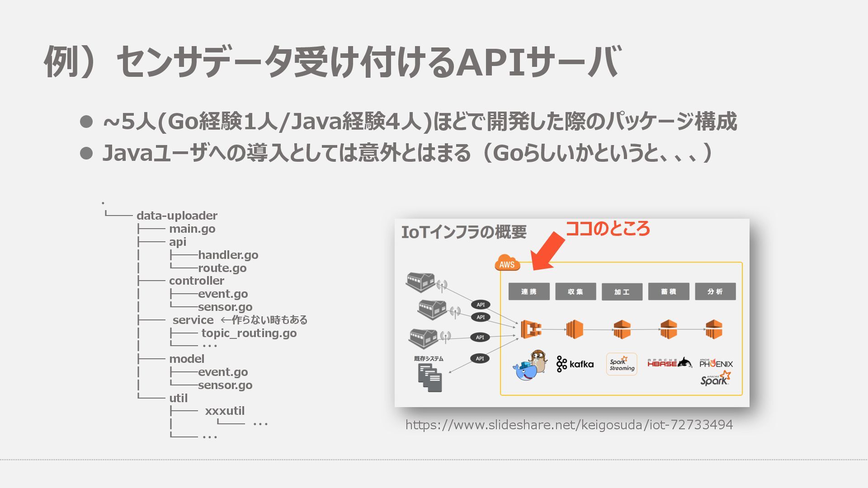The image size is (868, 488).
Task: Click the Apache HBase logo
Action: tap(669, 363)
